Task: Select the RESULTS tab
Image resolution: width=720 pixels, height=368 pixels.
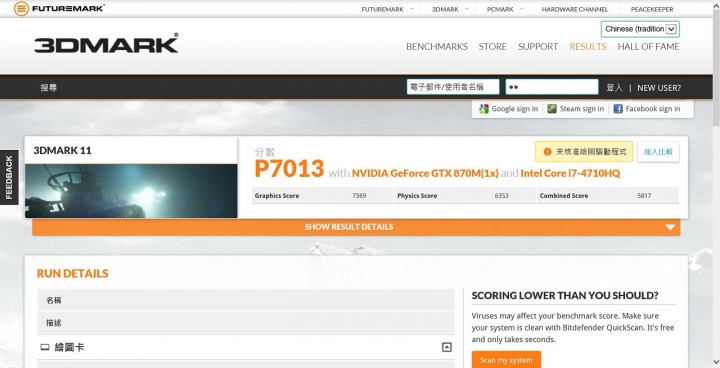Action: (588, 46)
